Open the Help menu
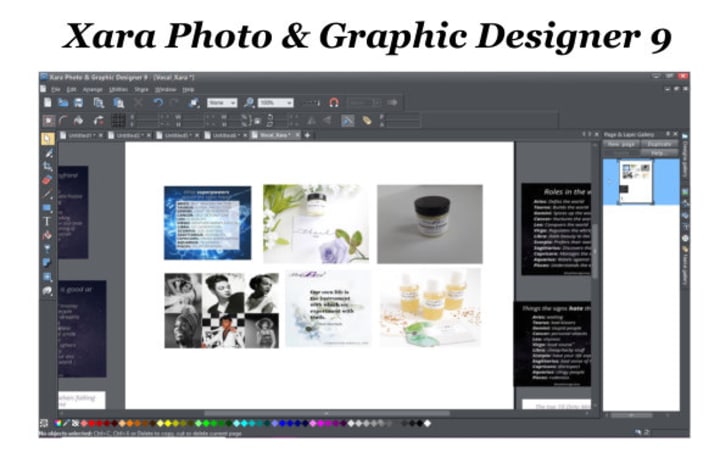The height and width of the screenshot is (458, 720). click(188, 90)
